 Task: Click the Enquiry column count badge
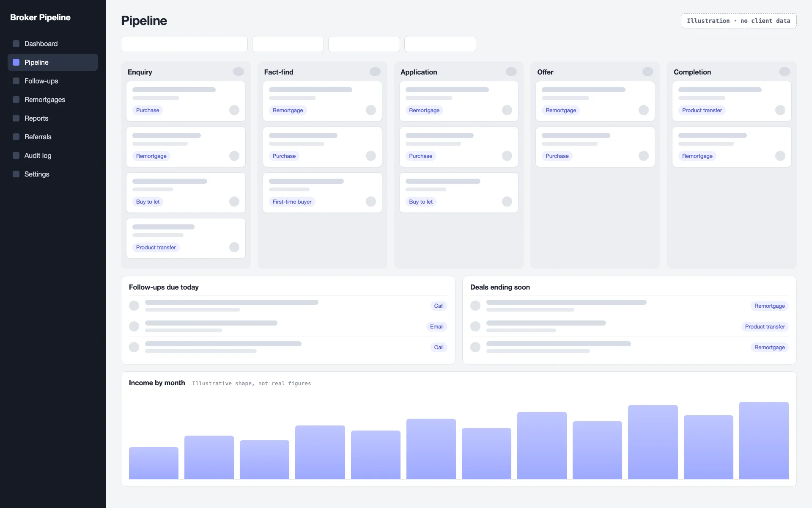(239, 72)
